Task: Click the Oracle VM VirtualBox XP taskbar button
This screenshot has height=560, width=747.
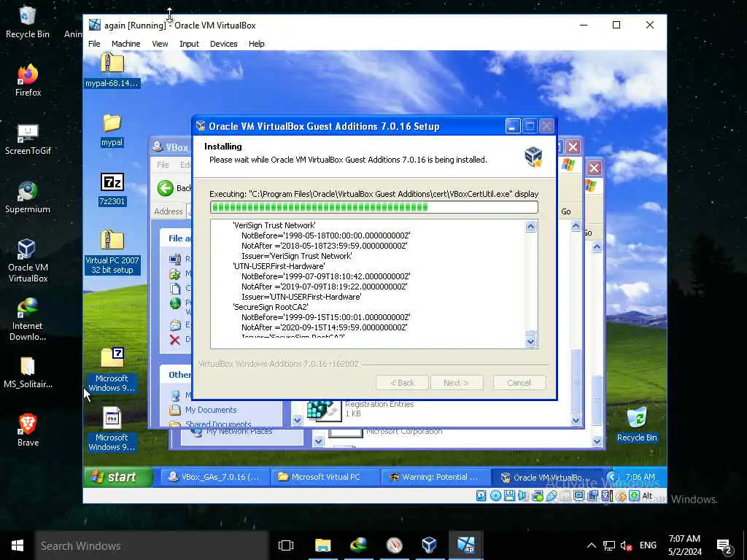Action: click(546, 477)
